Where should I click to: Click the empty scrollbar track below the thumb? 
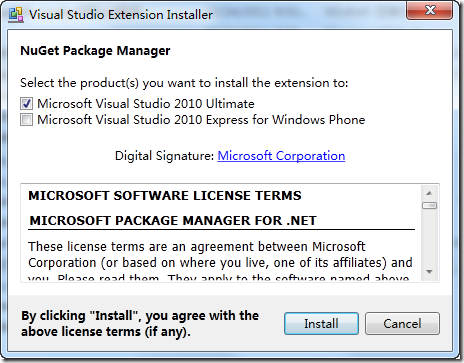tap(429, 237)
